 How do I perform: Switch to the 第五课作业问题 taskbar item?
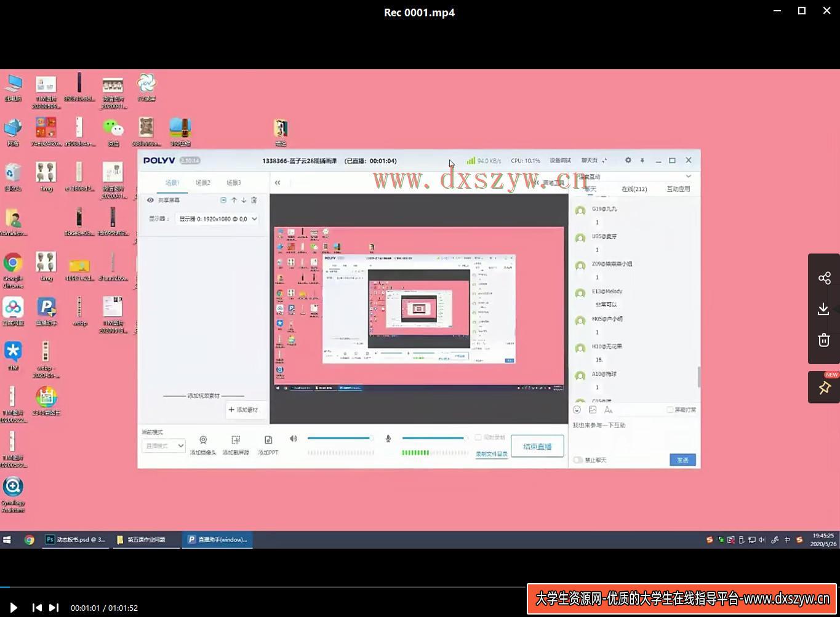pyautogui.click(x=146, y=539)
